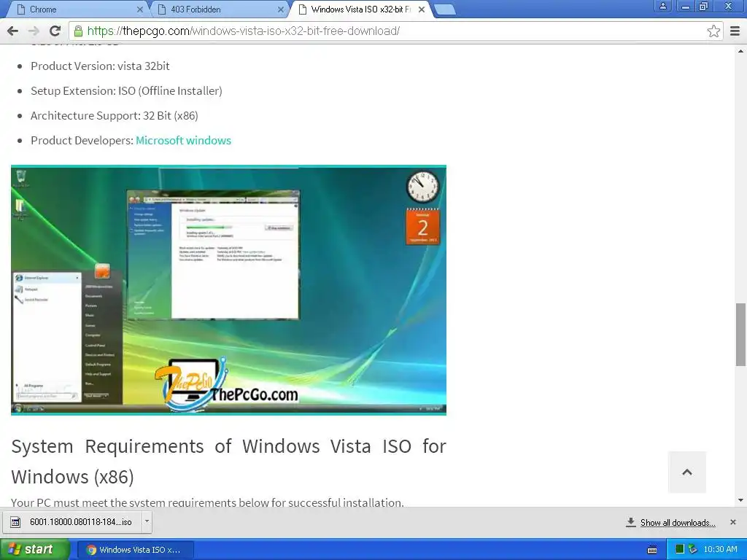This screenshot has height=560, width=747.
Task: Close the Windows Vista ISO tab
Action: point(422,9)
